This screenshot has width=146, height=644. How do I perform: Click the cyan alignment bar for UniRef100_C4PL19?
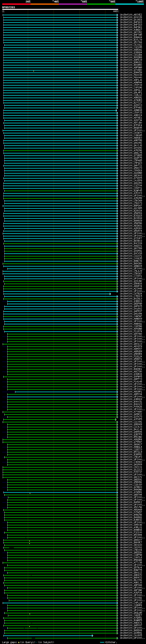60,603
